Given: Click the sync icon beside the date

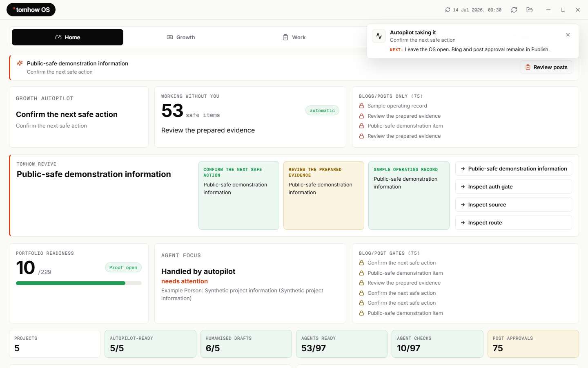Looking at the screenshot, I should click(x=448, y=10).
